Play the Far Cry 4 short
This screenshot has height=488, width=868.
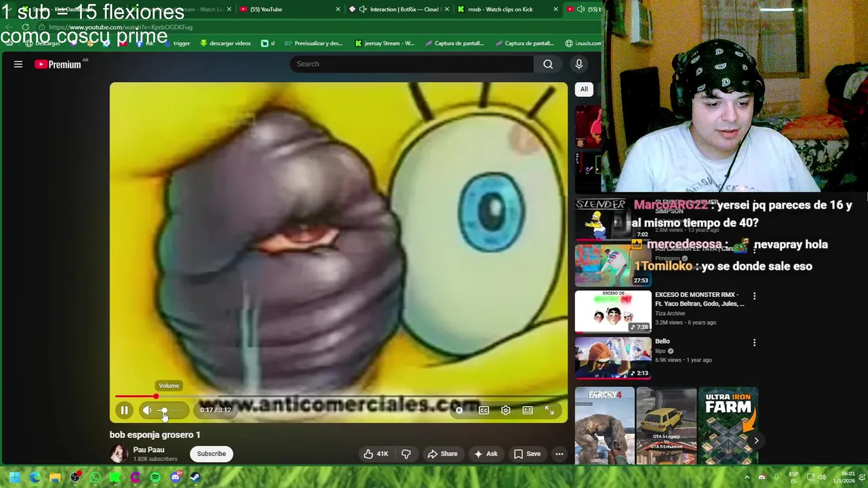(x=604, y=426)
